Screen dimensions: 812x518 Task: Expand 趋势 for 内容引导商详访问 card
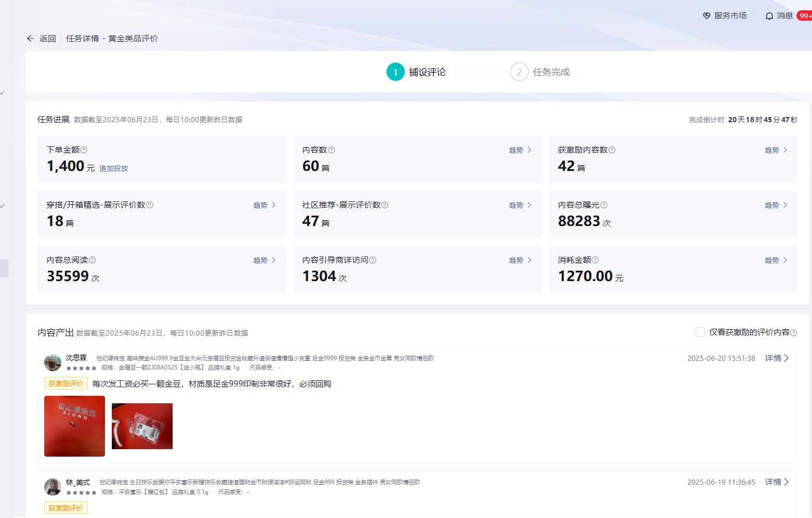click(x=520, y=260)
